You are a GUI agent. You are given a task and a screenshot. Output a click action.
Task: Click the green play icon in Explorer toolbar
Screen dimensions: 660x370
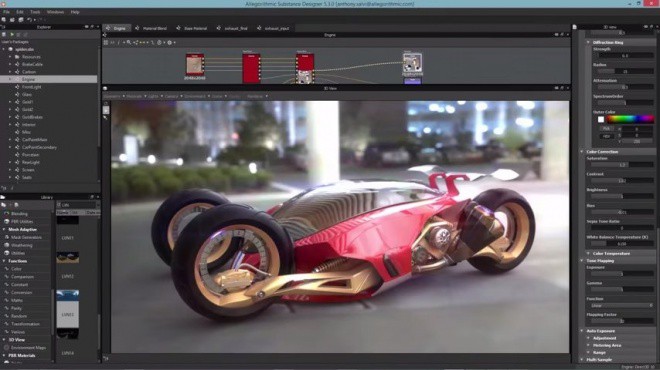click(x=12, y=35)
